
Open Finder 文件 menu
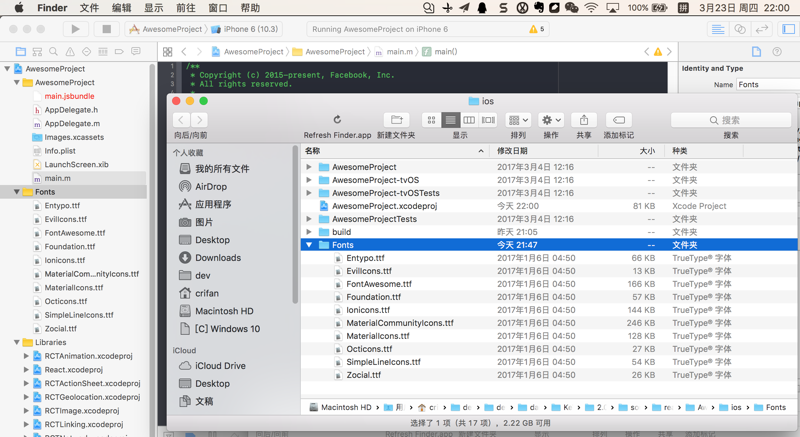pos(89,8)
